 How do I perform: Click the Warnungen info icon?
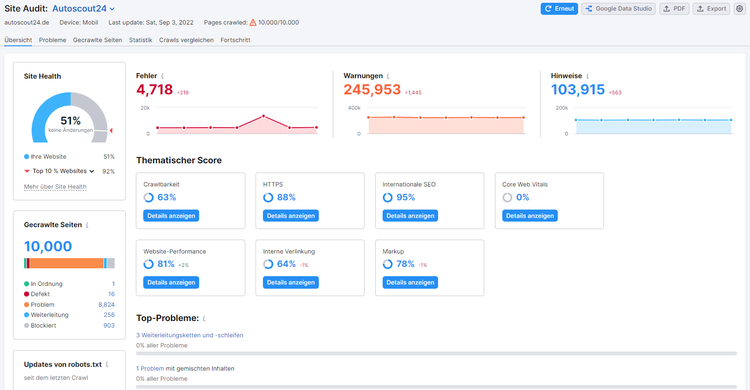388,76
